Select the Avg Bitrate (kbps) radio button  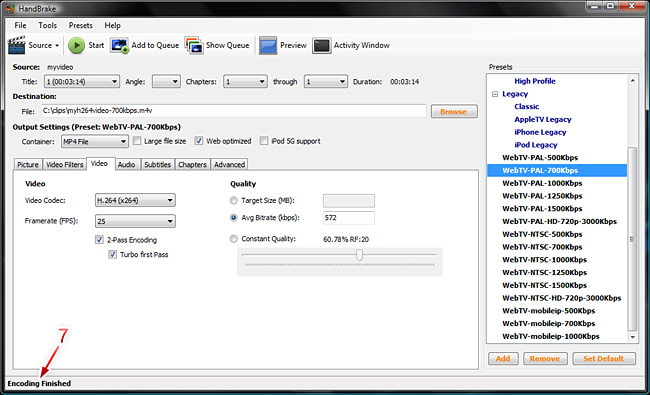point(234,218)
